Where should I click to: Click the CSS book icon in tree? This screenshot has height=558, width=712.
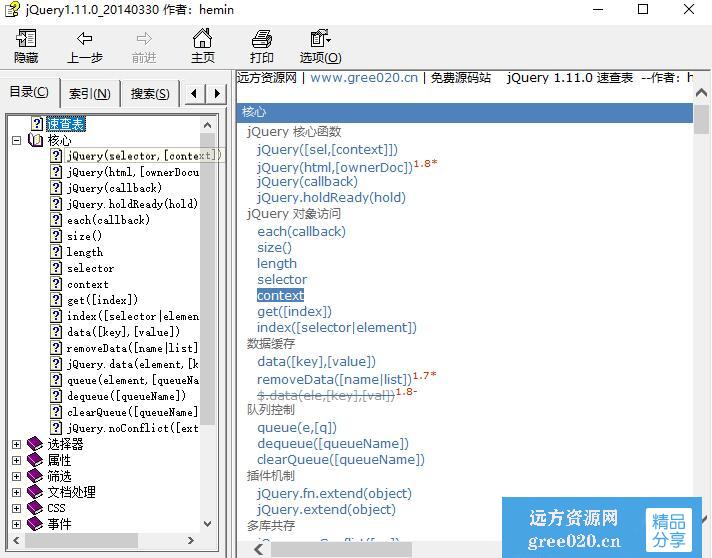(36, 508)
